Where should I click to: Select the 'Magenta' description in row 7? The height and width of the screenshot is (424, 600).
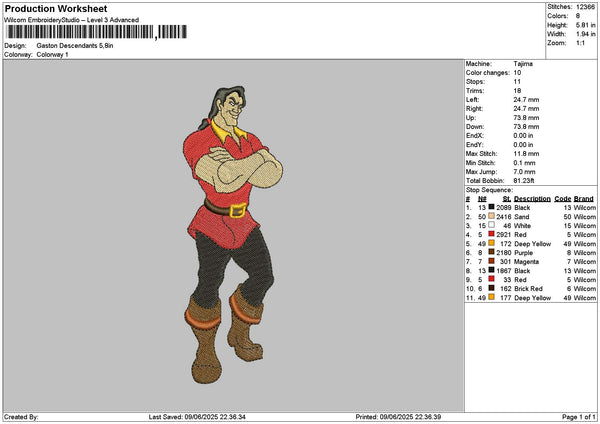coord(527,262)
